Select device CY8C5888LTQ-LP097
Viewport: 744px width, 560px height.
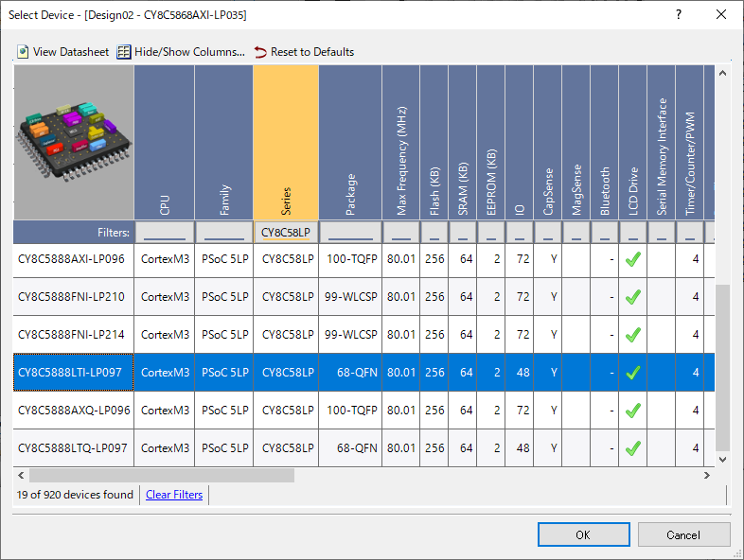coord(73,448)
